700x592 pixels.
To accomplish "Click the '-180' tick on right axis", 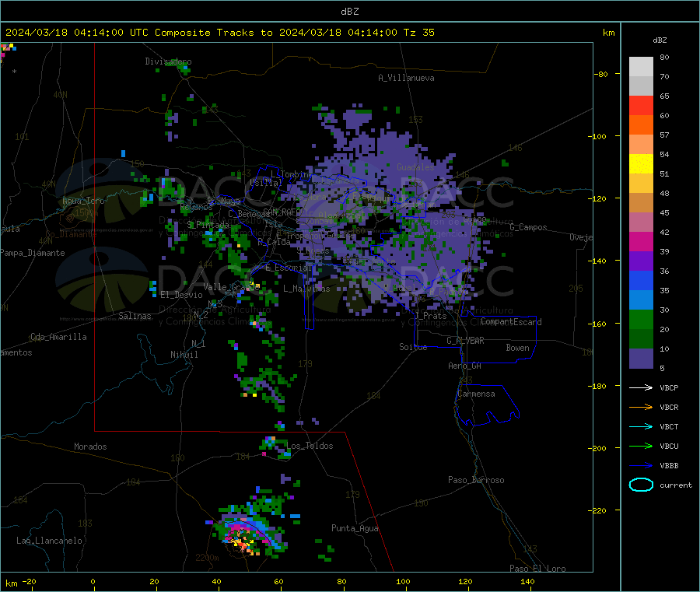I will tap(600, 386).
